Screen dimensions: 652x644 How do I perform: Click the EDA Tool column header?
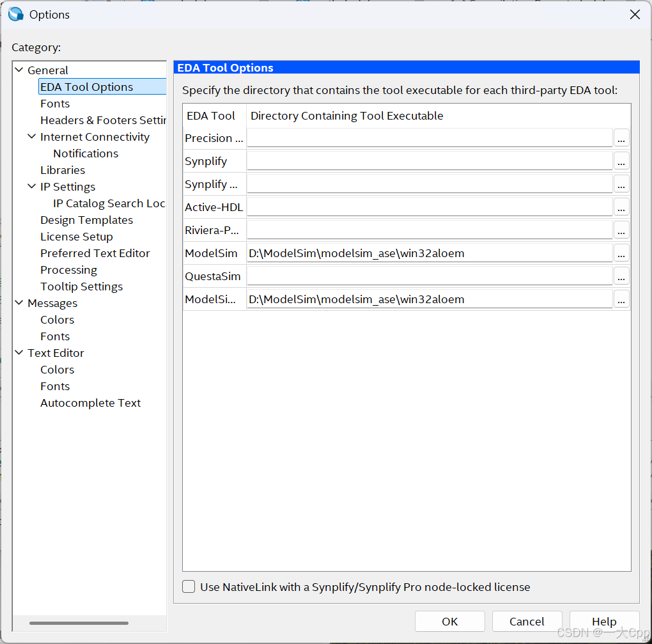click(x=214, y=116)
